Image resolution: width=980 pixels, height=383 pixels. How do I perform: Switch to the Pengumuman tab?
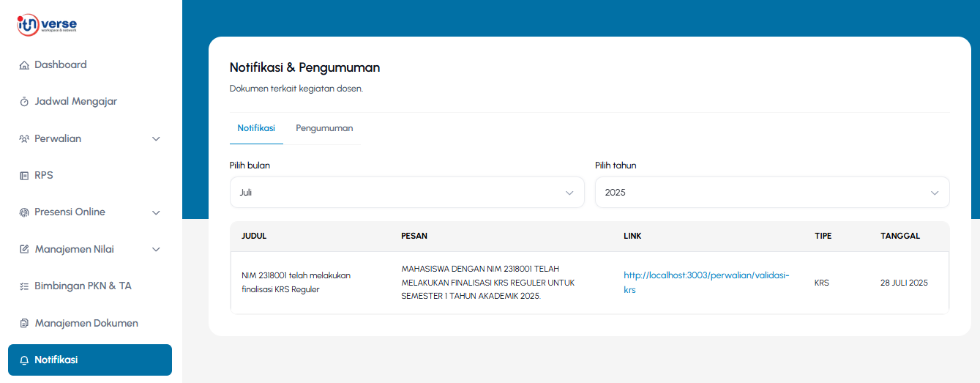coord(324,128)
